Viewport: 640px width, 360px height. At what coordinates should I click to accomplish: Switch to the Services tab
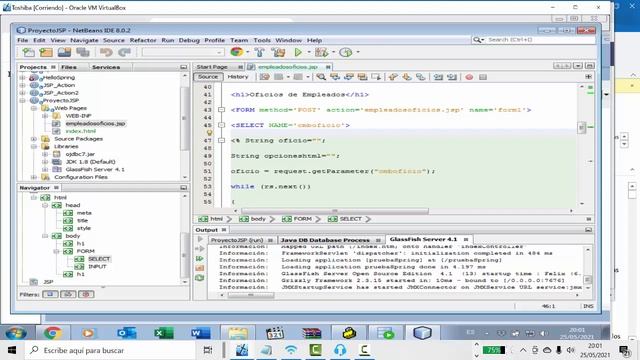coord(106,67)
